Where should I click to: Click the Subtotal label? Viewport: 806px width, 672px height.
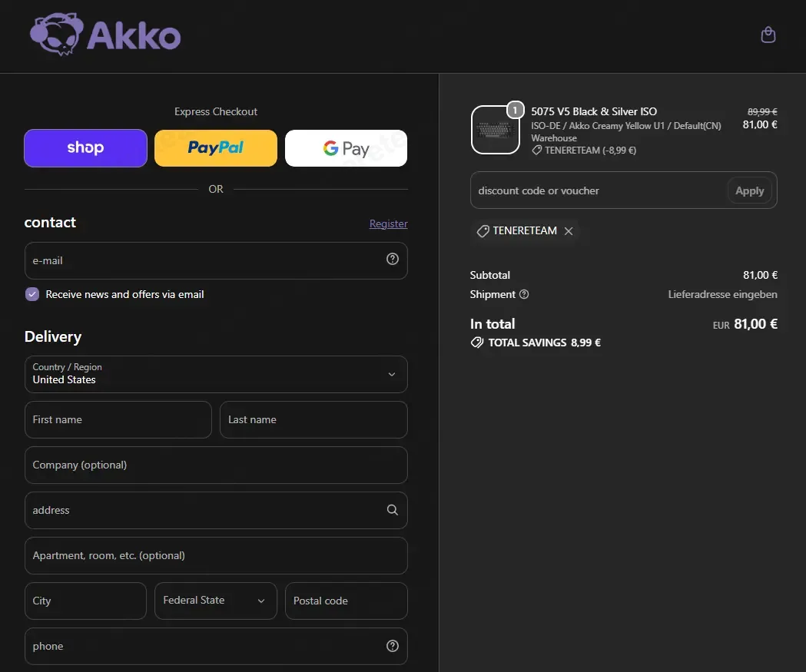click(490, 275)
